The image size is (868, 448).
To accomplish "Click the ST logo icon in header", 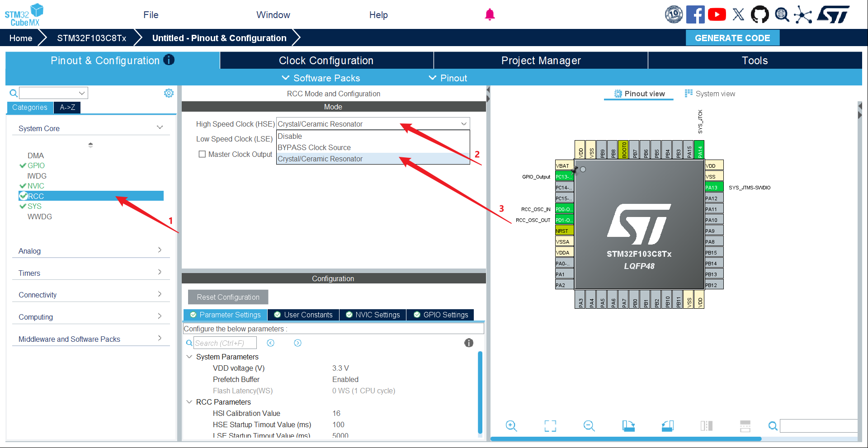I will (x=833, y=14).
